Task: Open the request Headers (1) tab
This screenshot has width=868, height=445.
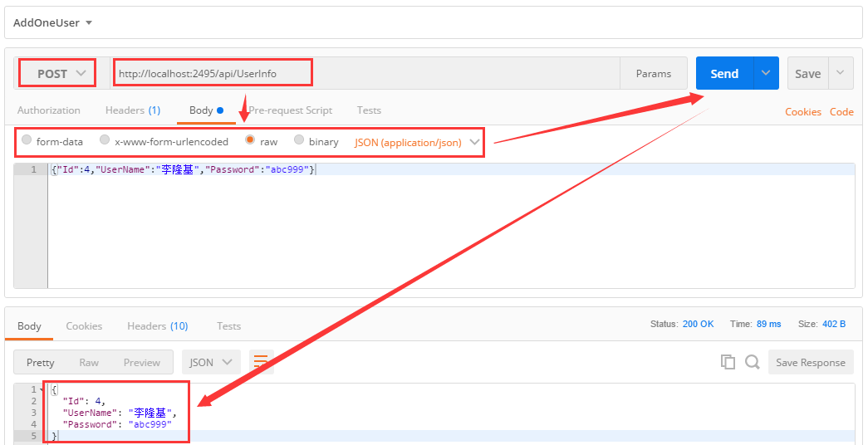Action: point(133,110)
